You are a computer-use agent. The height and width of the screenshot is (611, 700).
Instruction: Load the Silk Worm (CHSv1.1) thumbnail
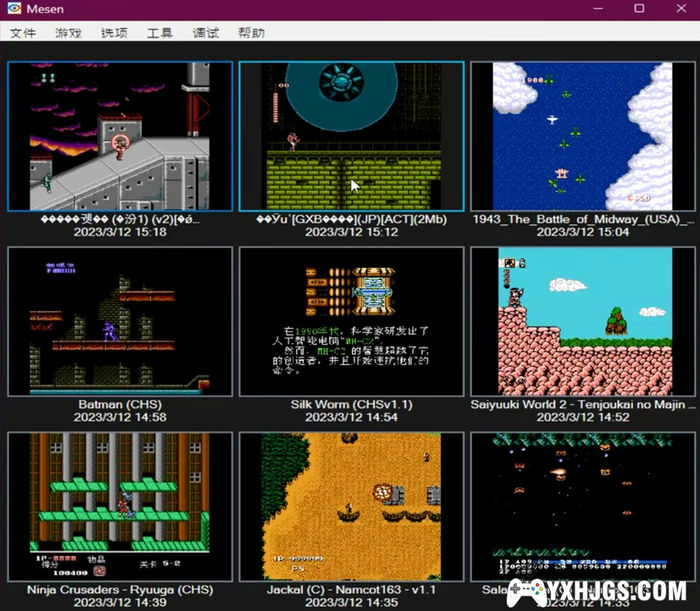(x=352, y=321)
